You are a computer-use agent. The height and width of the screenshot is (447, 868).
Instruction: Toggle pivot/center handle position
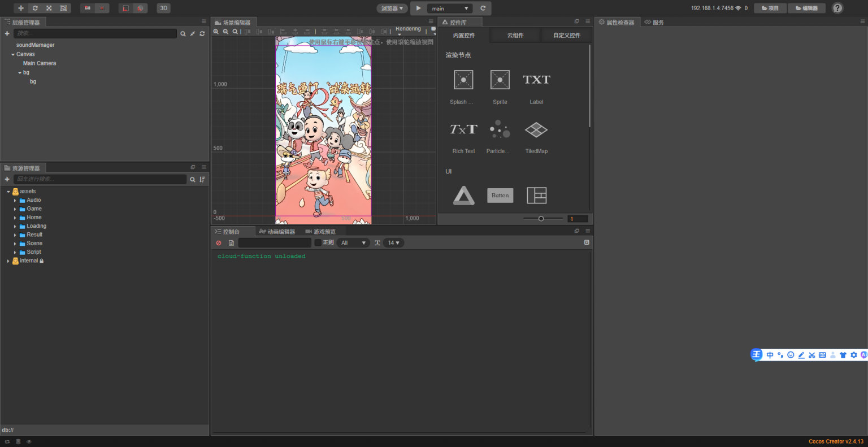click(88, 8)
